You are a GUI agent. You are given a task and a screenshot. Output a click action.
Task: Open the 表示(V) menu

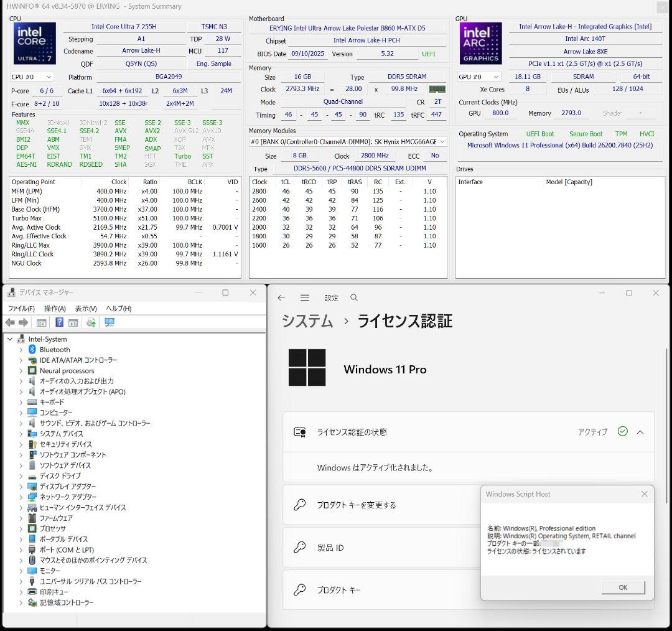click(86, 309)
